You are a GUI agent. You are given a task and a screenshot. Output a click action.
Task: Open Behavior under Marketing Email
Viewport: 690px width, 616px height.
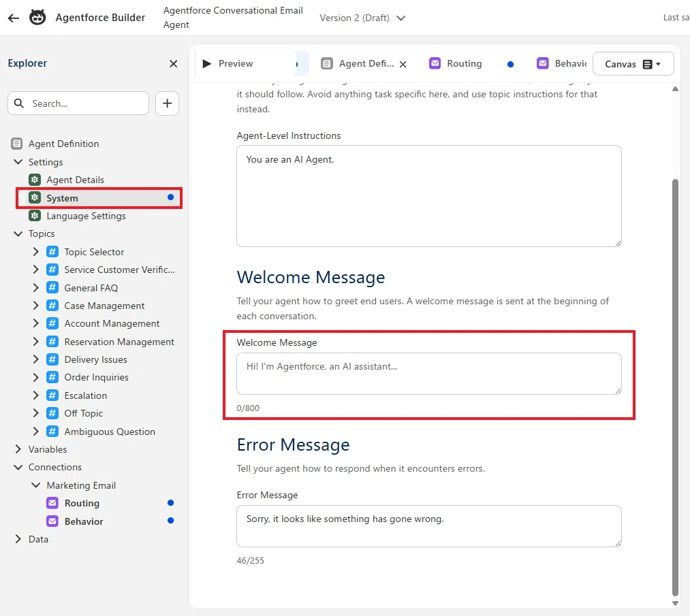click(x=84, y=521)
